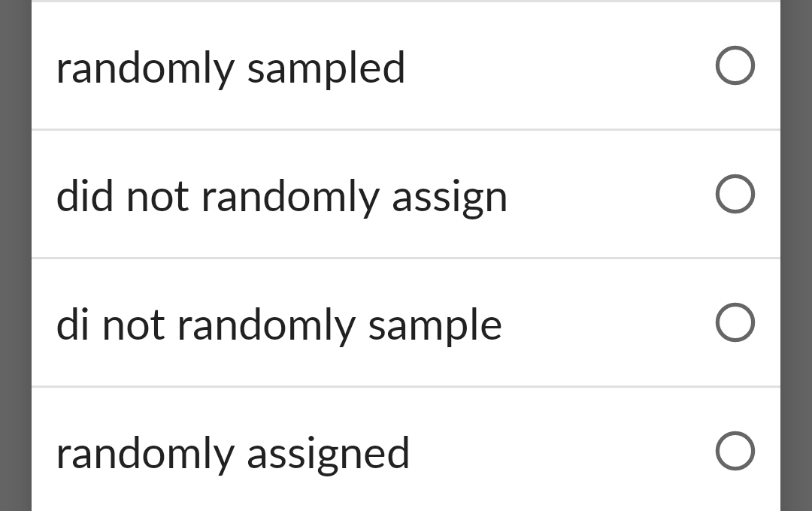This screenshot has width=812, height=511.
Task: Choose the third answer option row
Action: point(406,322)
